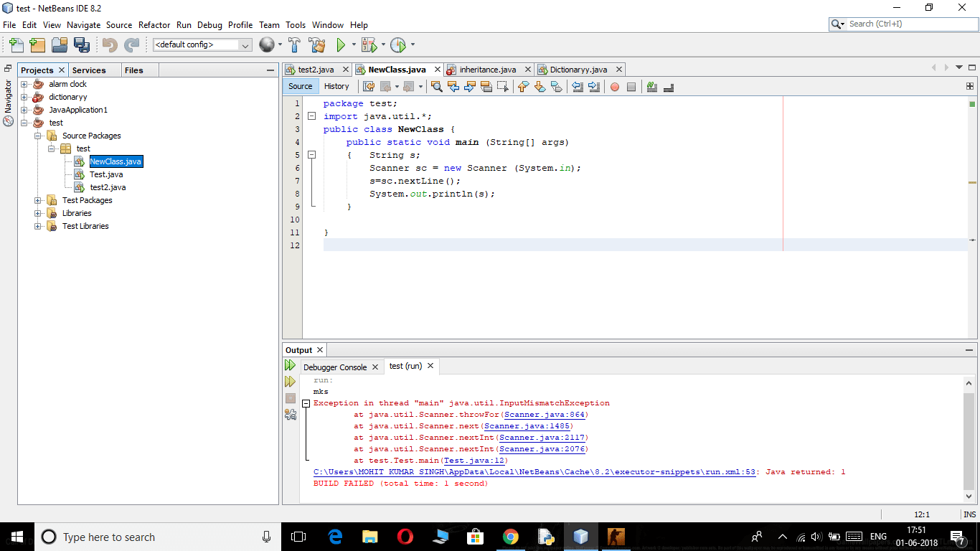Run the project with the green play icon

point(341,44)
